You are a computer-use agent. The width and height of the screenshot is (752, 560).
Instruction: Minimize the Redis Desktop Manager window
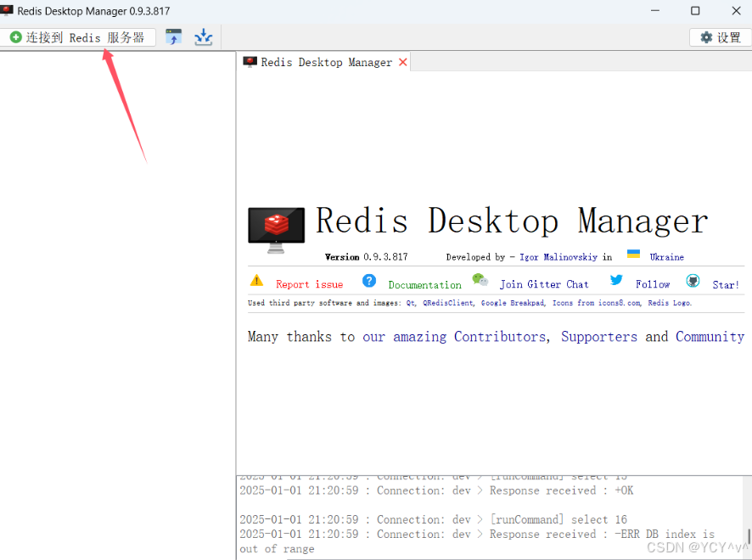coord(655,10)
